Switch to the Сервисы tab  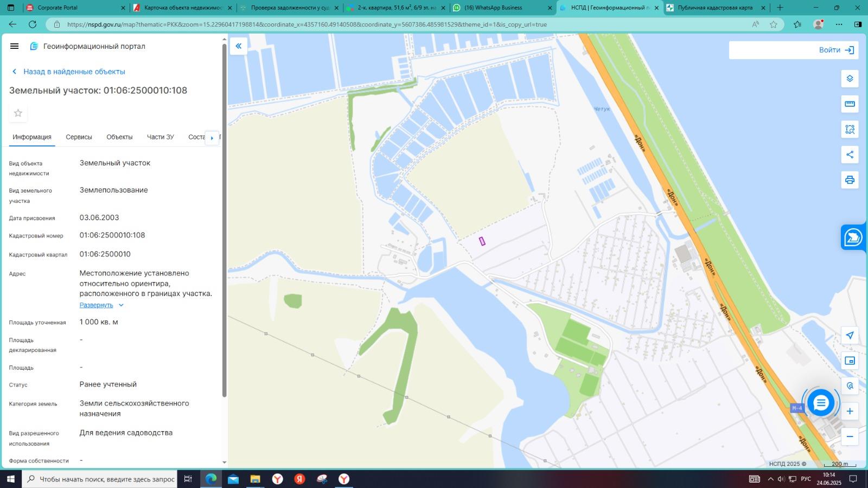click(79, 137)
